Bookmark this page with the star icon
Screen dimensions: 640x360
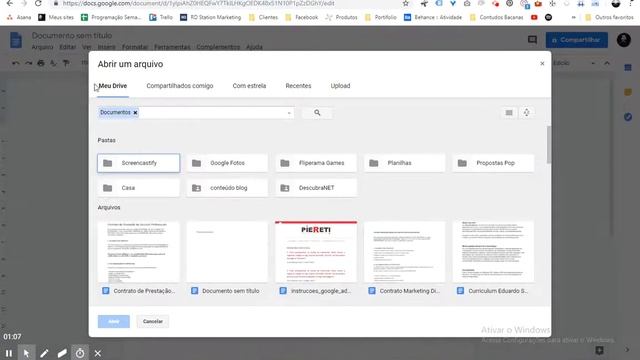tap(405, 4)
